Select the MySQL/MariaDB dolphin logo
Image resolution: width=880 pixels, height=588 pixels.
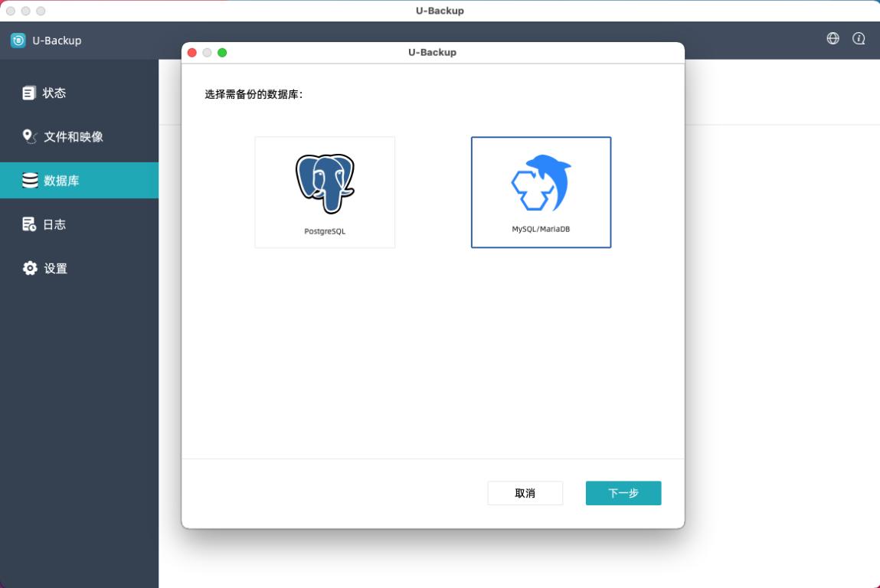click(x=541, y=183)
